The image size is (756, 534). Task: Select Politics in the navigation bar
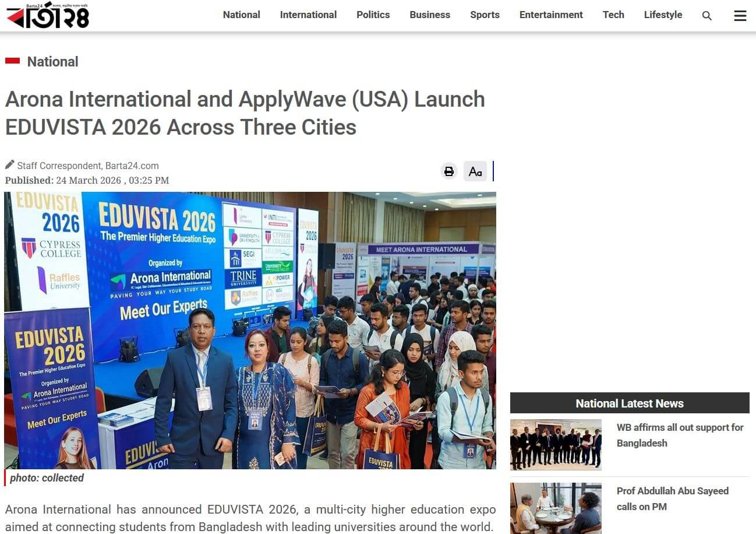point(373,15)
